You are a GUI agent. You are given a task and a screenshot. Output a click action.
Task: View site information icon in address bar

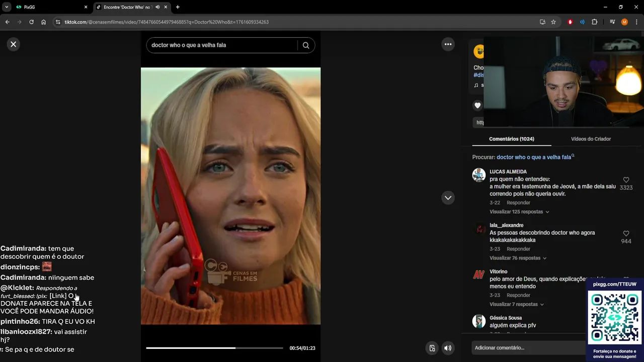(58, 22)
